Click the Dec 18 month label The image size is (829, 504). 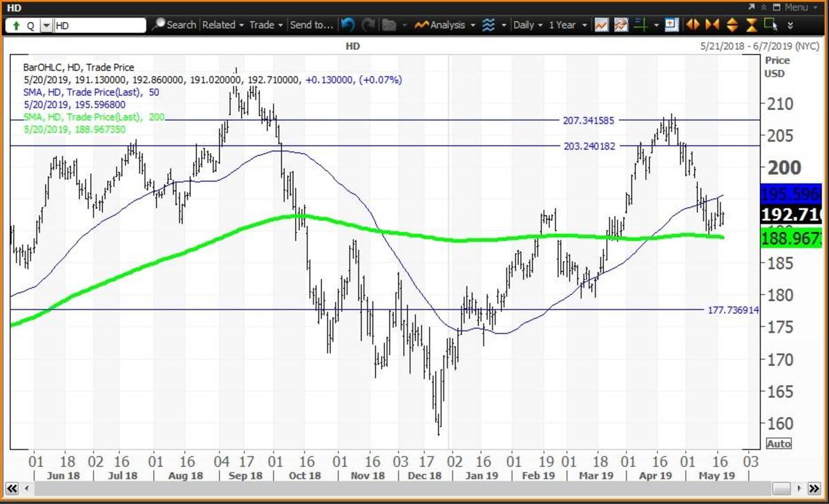click(425, 476)
